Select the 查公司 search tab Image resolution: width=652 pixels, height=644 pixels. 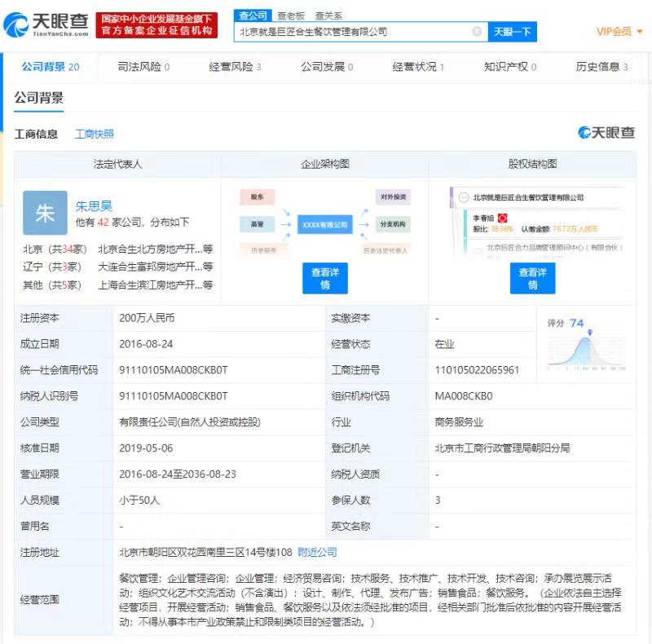pos(253,15)
